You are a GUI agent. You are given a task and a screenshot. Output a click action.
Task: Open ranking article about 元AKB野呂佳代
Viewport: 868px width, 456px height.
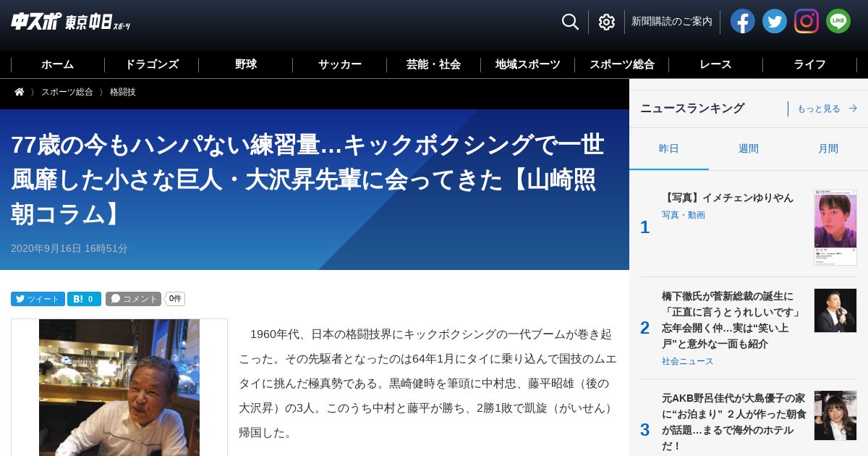734,422
